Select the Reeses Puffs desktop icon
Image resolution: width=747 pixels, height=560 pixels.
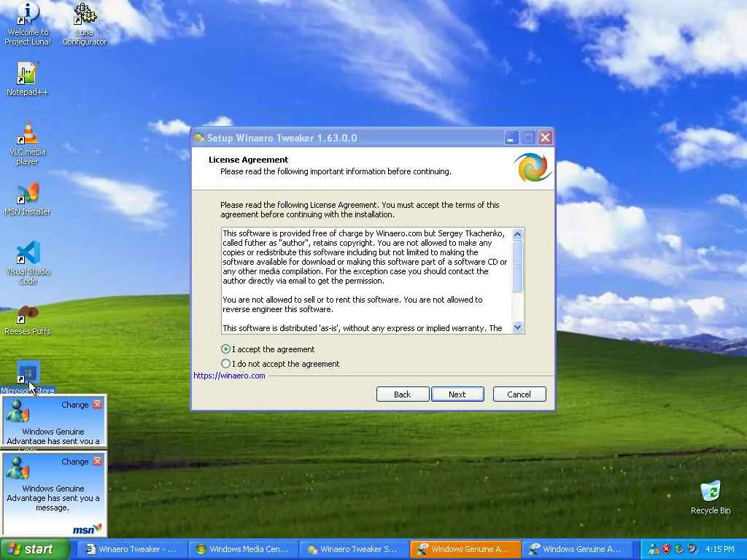pyautogui.click(x=28, y=320)
